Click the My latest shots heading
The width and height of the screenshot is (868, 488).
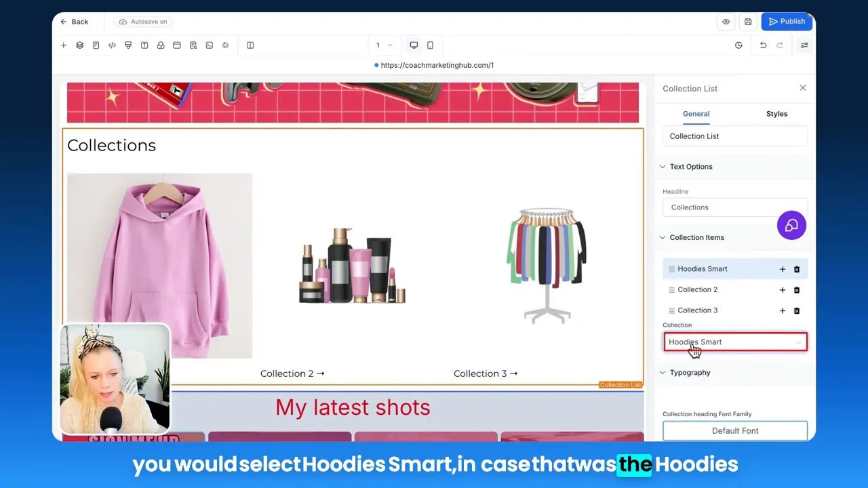click(353, 407)
